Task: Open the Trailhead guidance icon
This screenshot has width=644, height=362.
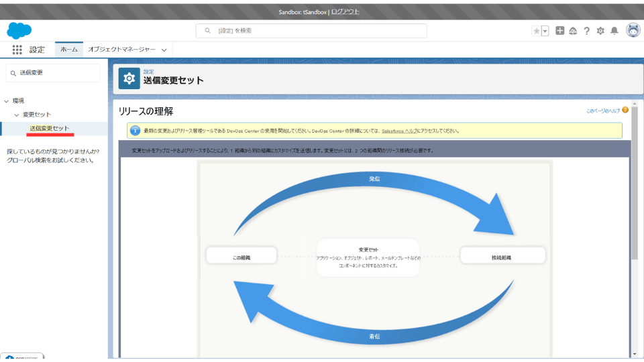Action: pyautogui.click(x=574, y=31)
